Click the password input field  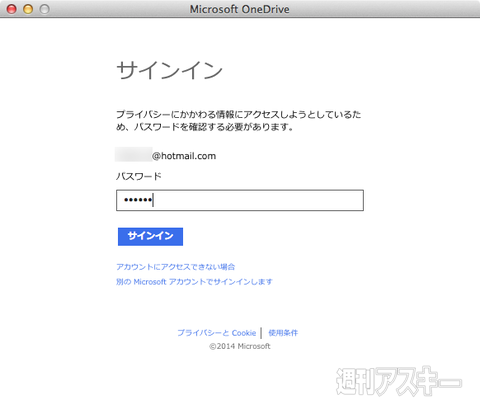click(x=240, y=200)
